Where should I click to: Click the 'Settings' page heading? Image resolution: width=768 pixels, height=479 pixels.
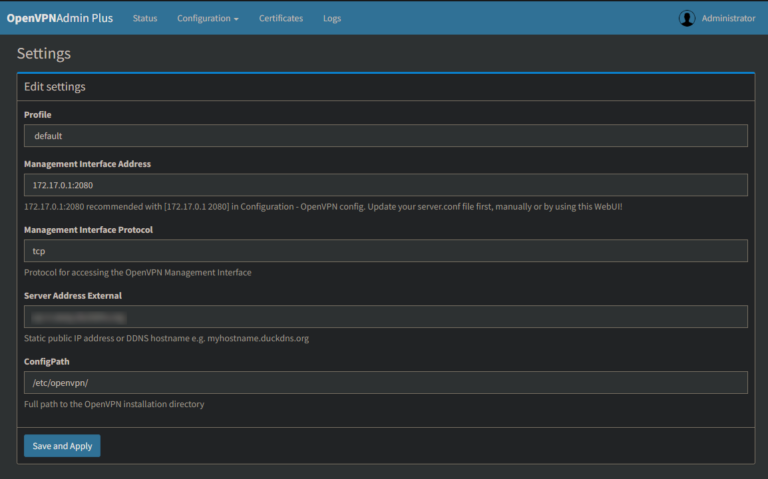point(44,54)
